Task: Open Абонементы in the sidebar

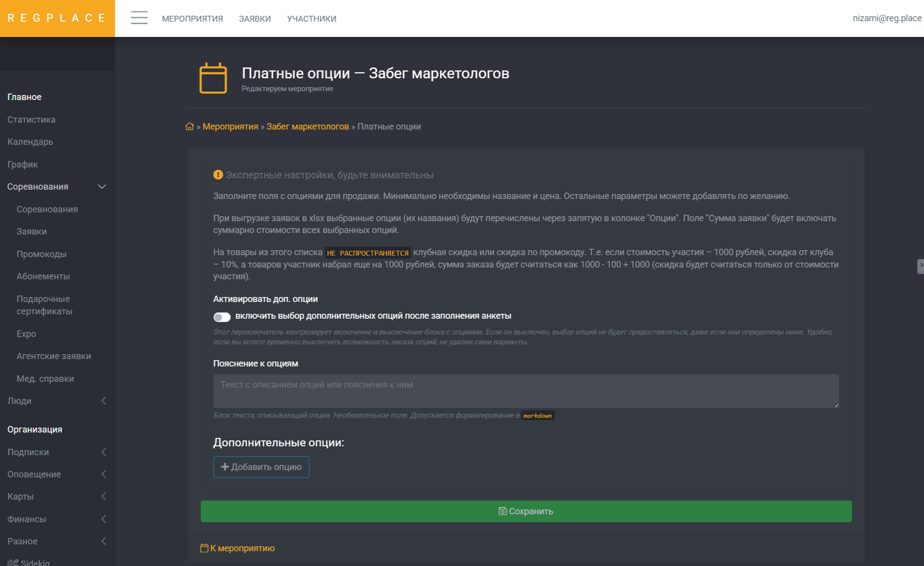Action: 43,276
